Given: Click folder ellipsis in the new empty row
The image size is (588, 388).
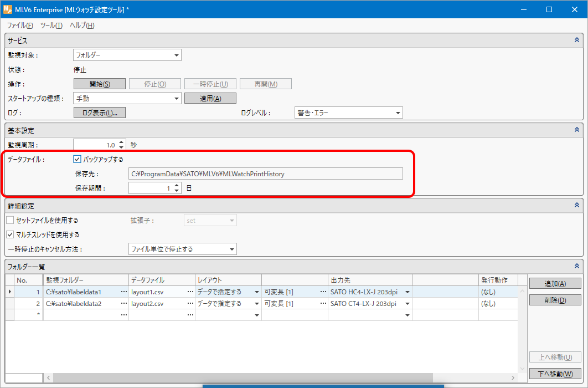Looking at the screenshot, I should pyautogui.click(x=124, y=315).
